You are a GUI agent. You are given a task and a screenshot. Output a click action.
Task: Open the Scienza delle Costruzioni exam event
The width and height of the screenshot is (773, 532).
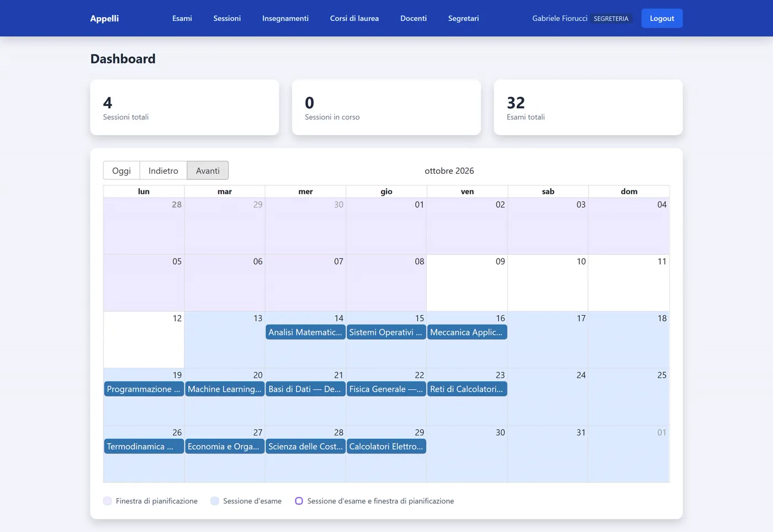[x=305, y=446]
